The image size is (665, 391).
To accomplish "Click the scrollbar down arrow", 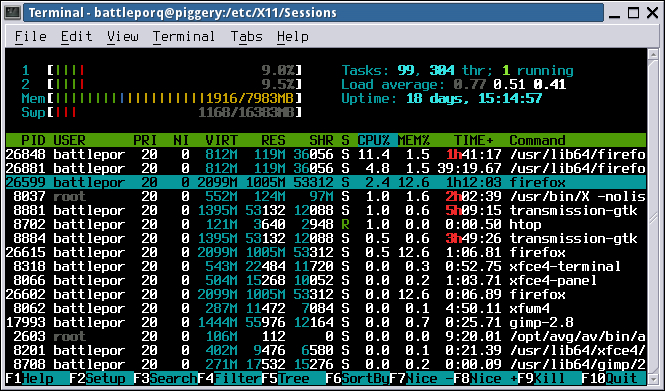I will (x=653, y=380).
